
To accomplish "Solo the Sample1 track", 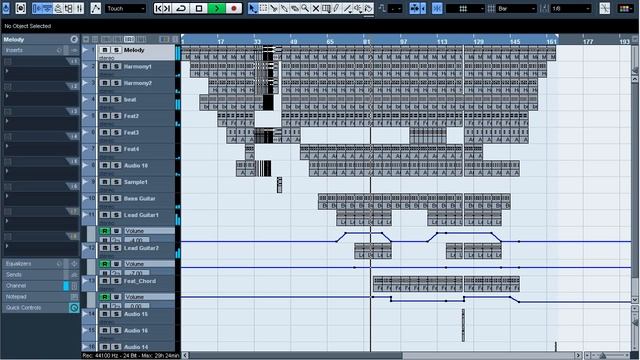I will (x=116, y=182).
